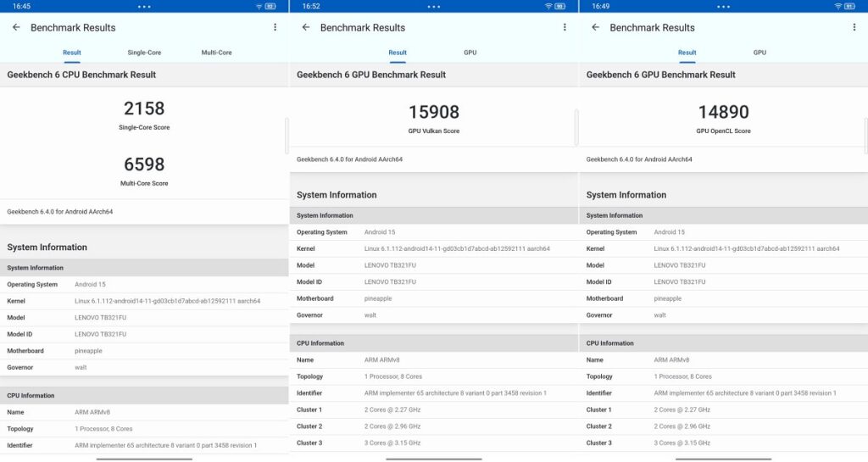Image resolution: width=868 pixels, height=462 pixels.
Task: Tap Geekbench 6.4.0 version text on Vulkan screen
Action: click(349, 159)
